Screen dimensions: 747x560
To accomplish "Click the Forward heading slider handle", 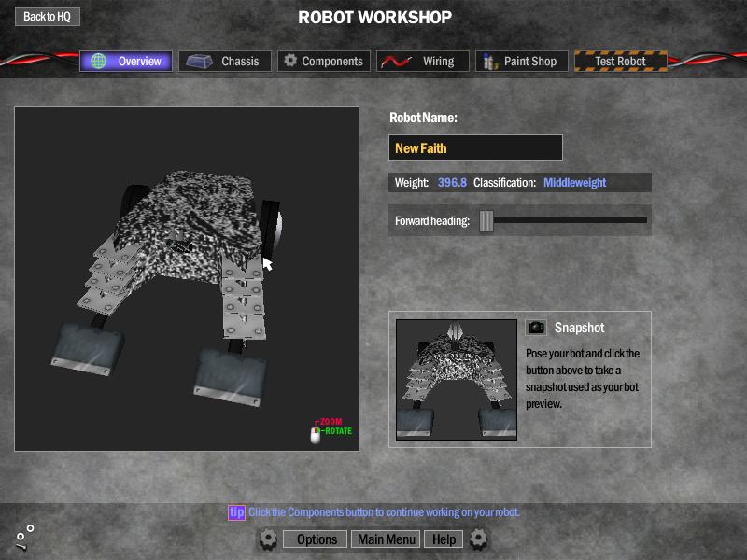I will [x=486, y=221].
